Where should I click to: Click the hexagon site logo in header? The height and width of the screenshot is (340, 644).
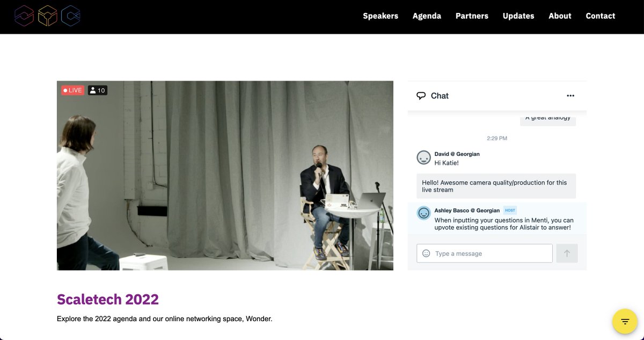click(48, 16)
